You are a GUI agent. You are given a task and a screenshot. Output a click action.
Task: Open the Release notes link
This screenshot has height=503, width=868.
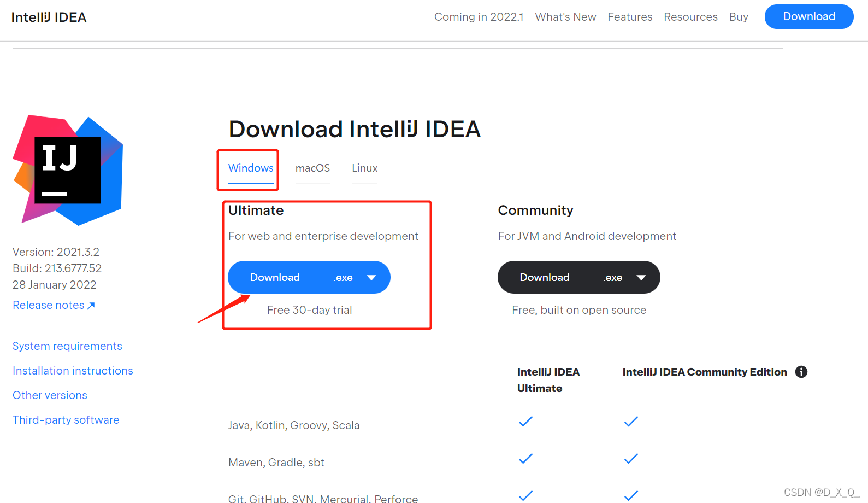pyautogui.click(x=54, y=305)
